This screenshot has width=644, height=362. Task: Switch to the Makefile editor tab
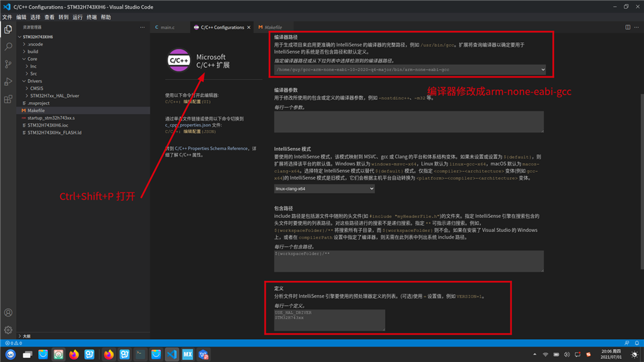273,27
